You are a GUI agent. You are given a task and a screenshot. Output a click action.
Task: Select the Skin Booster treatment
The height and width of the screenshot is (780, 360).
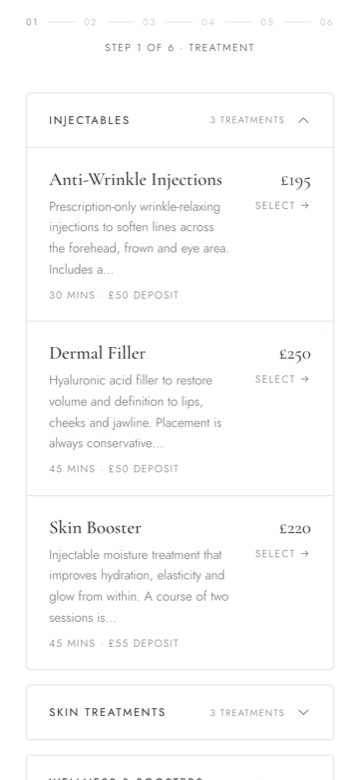pyautogui.click(x=282, y=554)
